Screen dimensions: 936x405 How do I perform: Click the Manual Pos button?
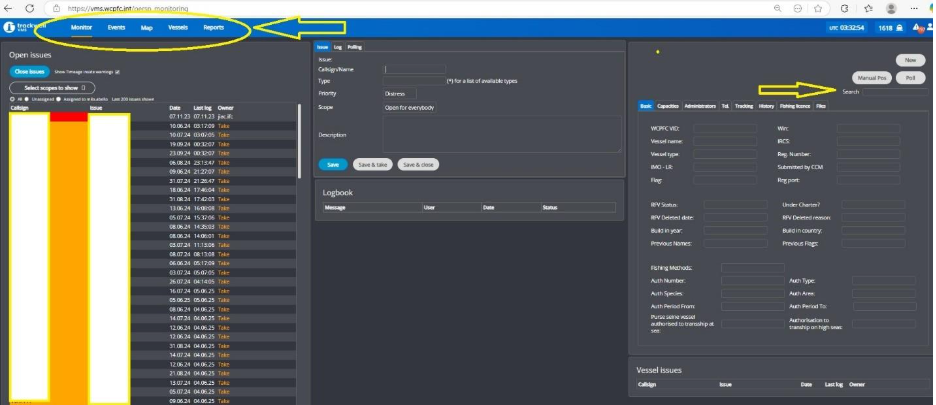point(872,78)
